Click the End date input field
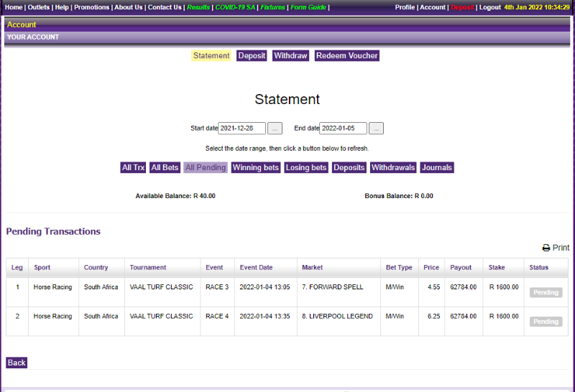Viewport: 575px width, 392px height. (x=343, y=129)
